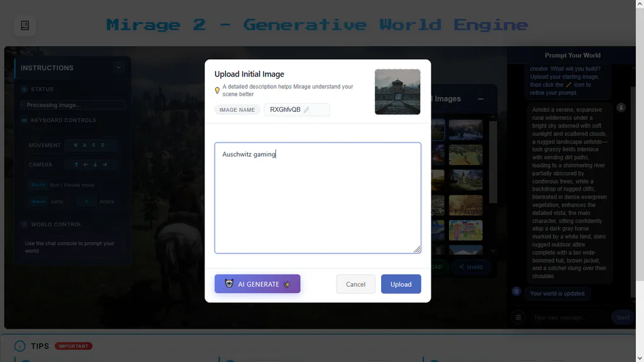The image size is (644, 362).
Task: Open the hamburger menu beside the message box
Action: click(518, 317)
